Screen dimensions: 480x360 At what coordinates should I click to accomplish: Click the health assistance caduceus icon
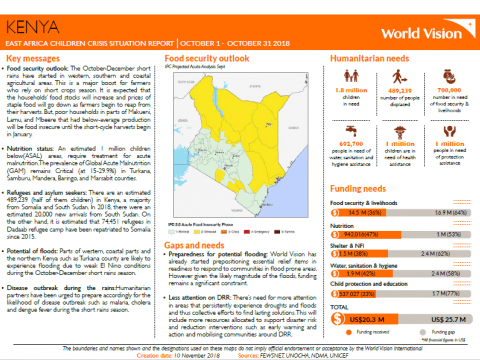(x=399, y=132)
